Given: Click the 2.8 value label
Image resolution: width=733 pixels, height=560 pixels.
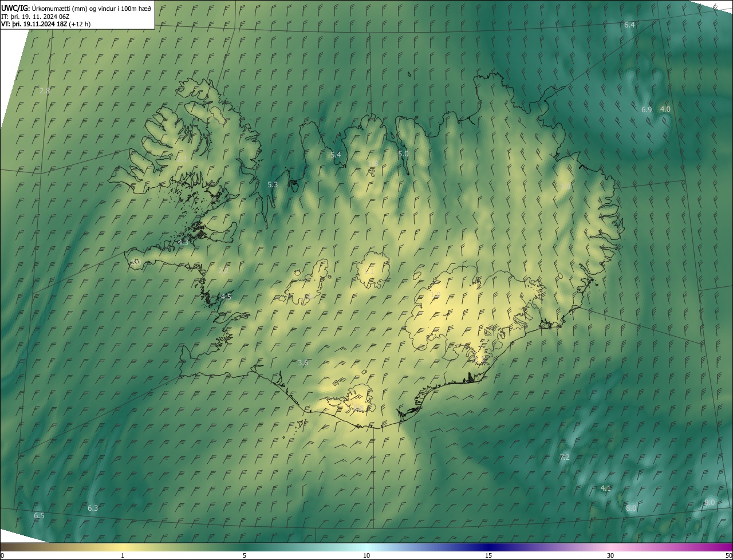Looking at the screenshot, I should [45, 90].
